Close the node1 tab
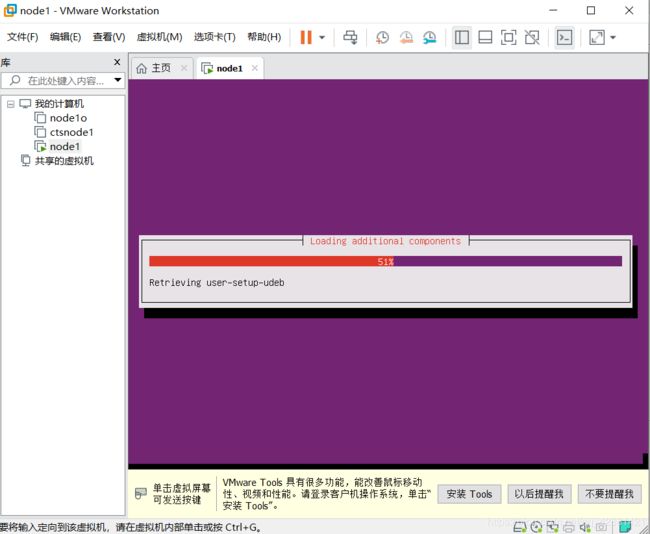Image resolution: width=650 pixels, height=534 pixels. [255, 68]
